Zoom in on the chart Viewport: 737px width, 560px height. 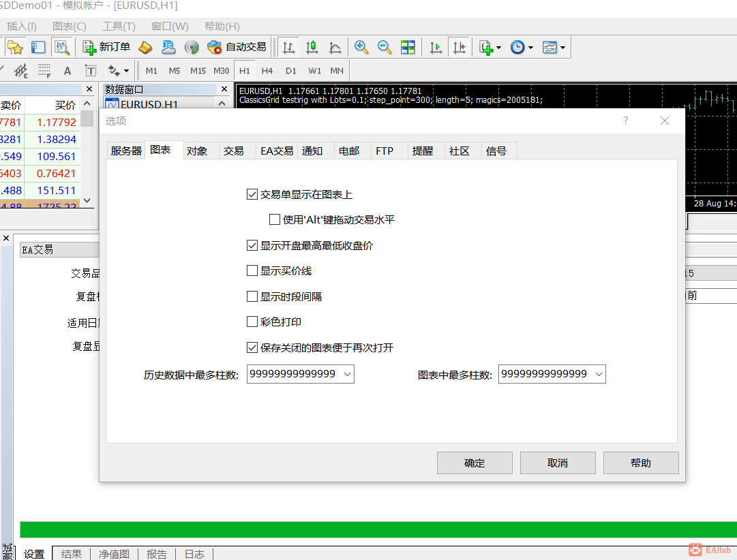[x=361, y=47]
